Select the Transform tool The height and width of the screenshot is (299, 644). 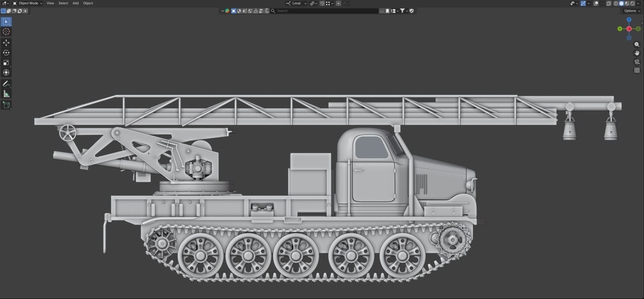(6, 72)
